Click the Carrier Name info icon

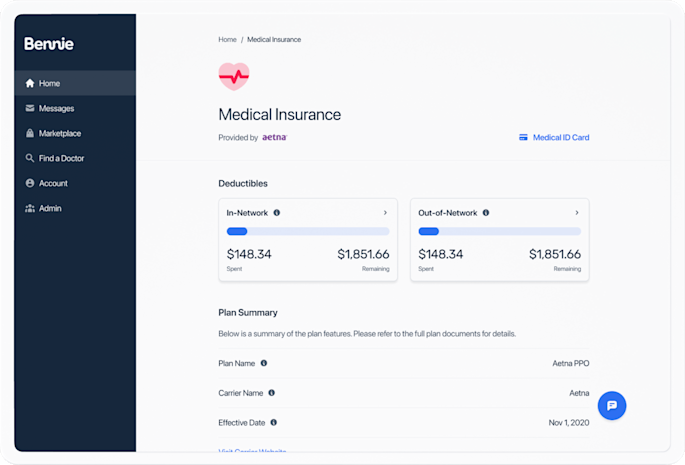point(272,393)
